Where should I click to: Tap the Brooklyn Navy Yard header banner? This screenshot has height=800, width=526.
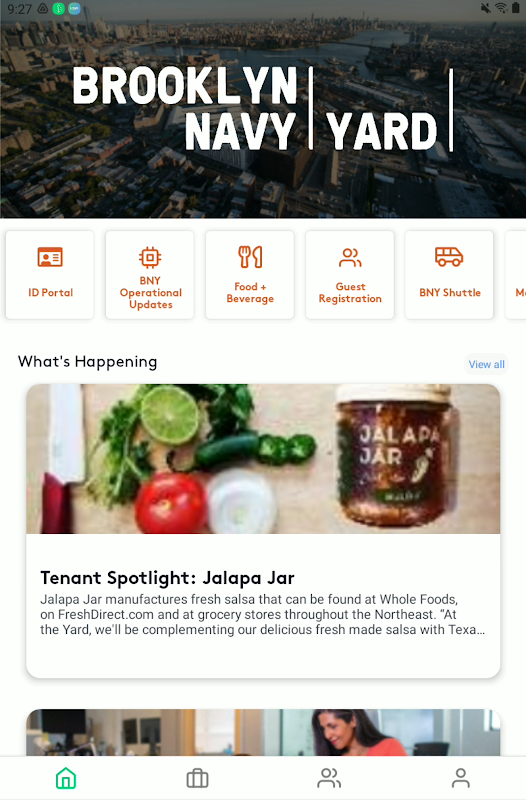[263, 109]
